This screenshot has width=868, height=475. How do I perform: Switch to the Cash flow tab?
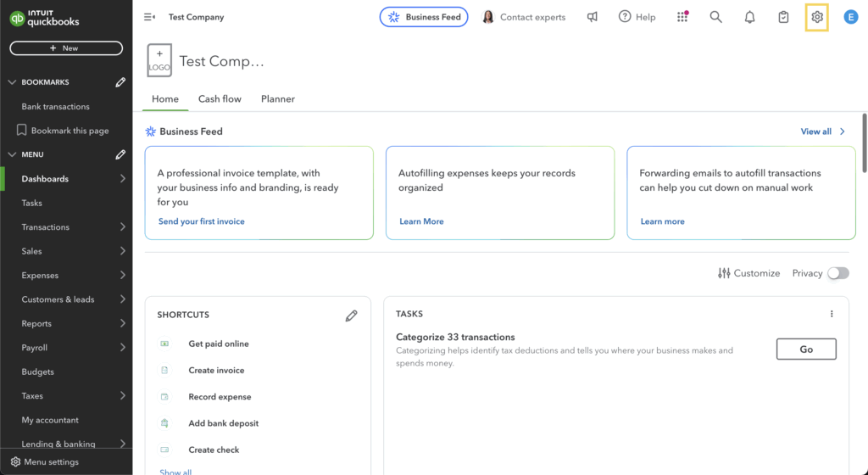point(220,99)
